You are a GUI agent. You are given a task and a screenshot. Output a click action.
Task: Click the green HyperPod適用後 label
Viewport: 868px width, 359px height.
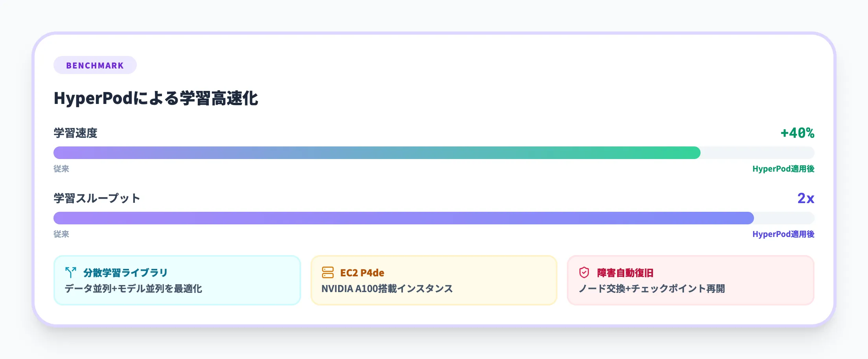click(x=783, y=169)
